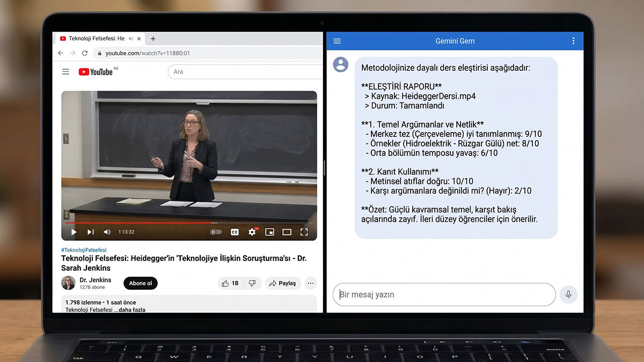The image size is (644, 362).
Task: Focus the 'Bir mesaj yazın' message field
Action: coord(444,294)
